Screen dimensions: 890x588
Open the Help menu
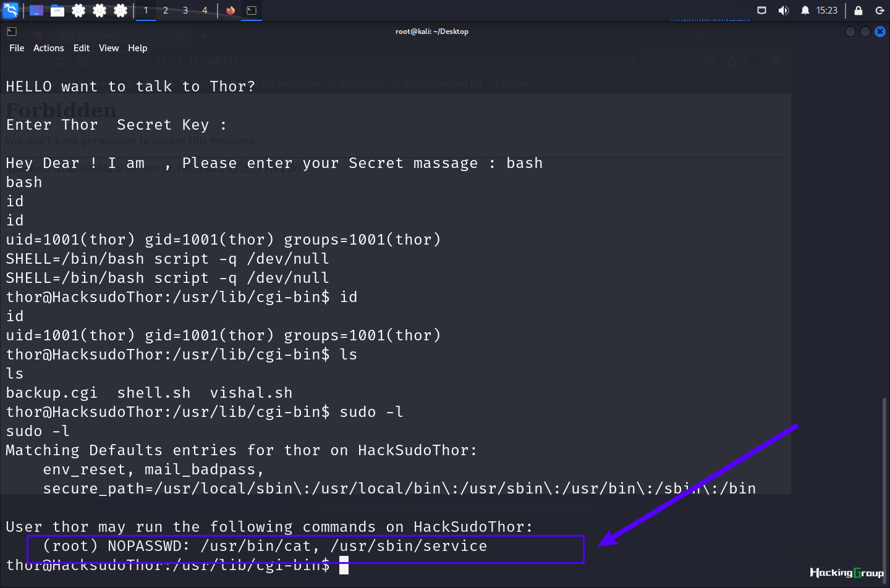coord(137,48)
